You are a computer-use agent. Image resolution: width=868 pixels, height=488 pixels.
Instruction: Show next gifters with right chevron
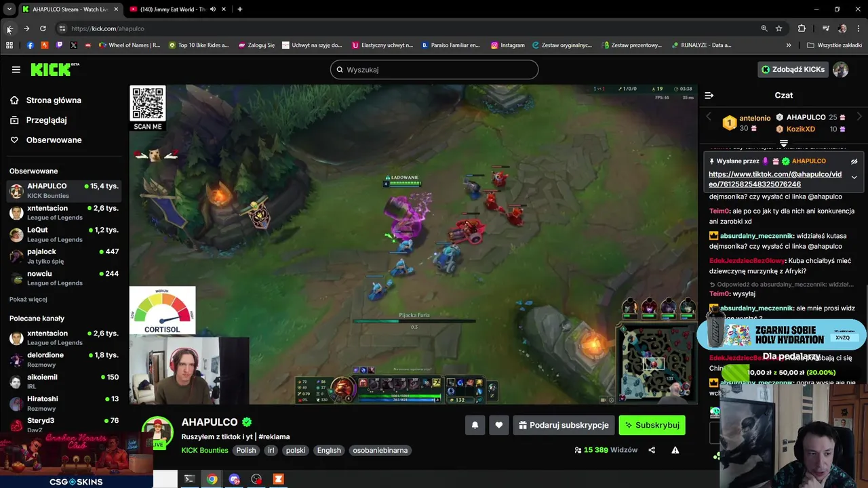pos(859,117)
